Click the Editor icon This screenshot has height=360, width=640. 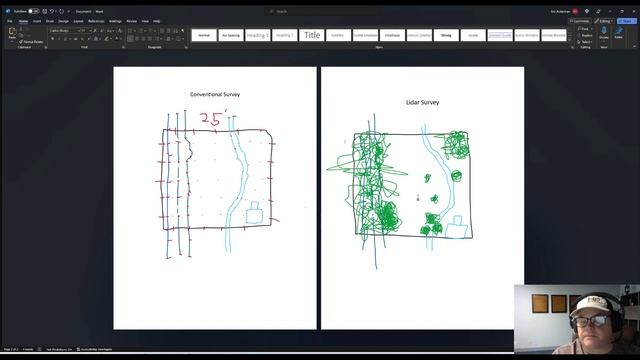(x=619, y=32)
